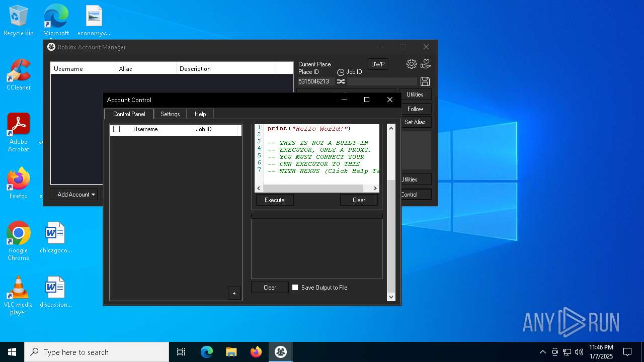Toggle select-all checkbox in Username header
The height and width of the screenshot is (362, 644).
click(x=117, y=129)
